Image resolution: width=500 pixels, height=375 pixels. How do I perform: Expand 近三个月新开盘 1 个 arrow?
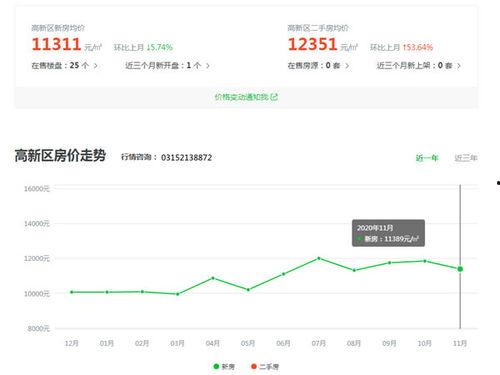(208, 66)
